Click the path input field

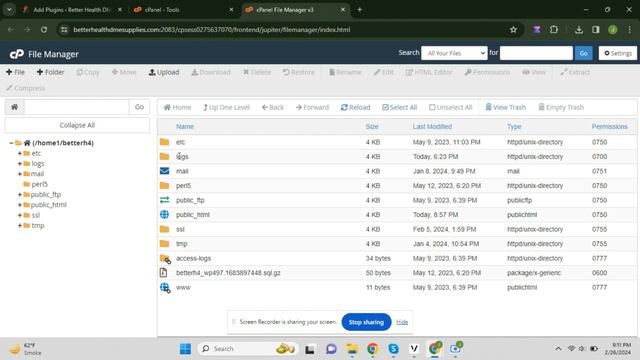pos(76,107)
